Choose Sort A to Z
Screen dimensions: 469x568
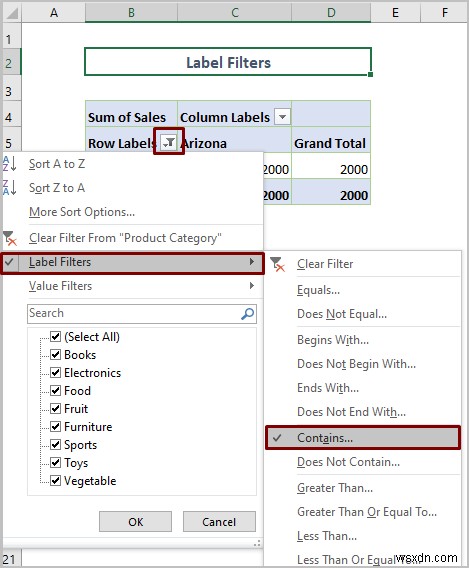133,164
